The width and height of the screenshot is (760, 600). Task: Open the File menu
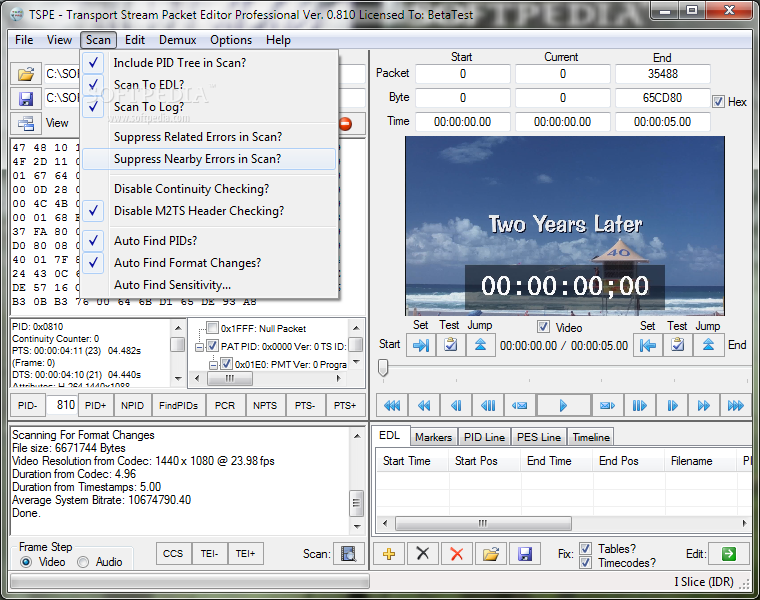[x=24, y=40]
